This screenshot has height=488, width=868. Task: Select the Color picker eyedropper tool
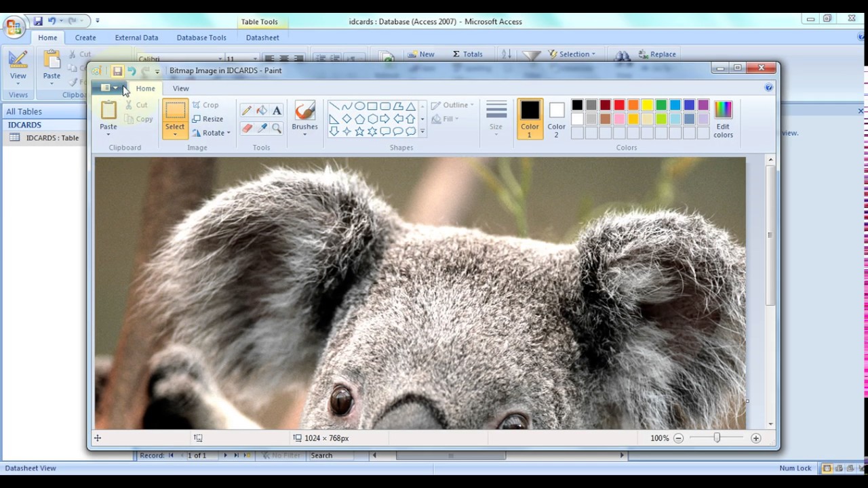click(262, 127)
